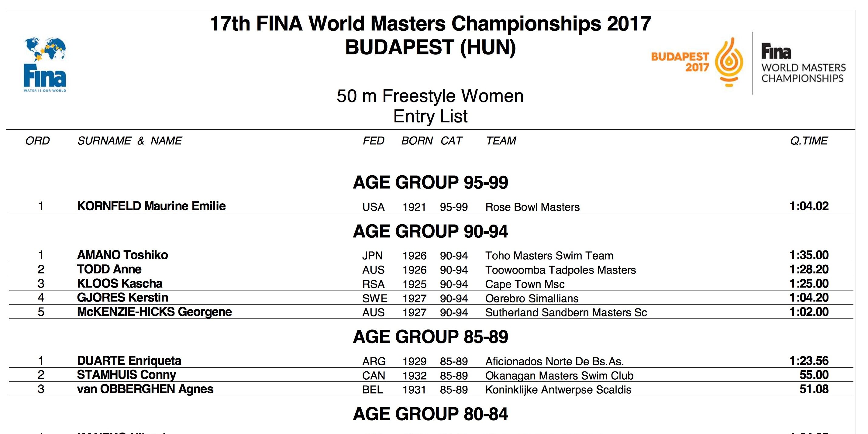Click the "AGE GROUP 95-99" section heading

pos(430,182)
